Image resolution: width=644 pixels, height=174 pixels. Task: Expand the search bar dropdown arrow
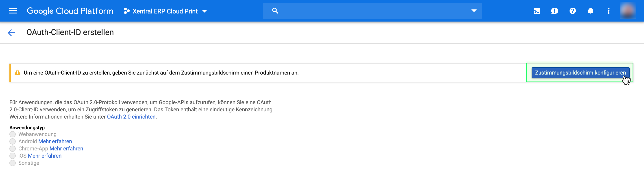click(x=474, y=11)
